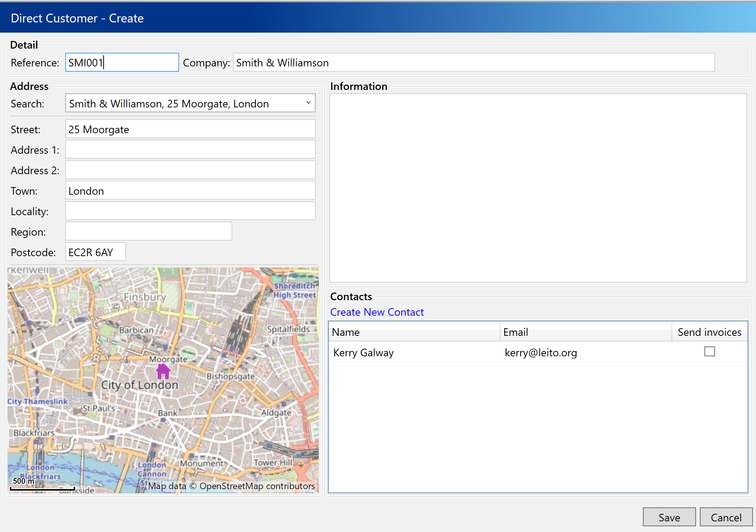Focus the Address 1 field
The width and height of the screenshot is (756, 532).
[190, 150]
